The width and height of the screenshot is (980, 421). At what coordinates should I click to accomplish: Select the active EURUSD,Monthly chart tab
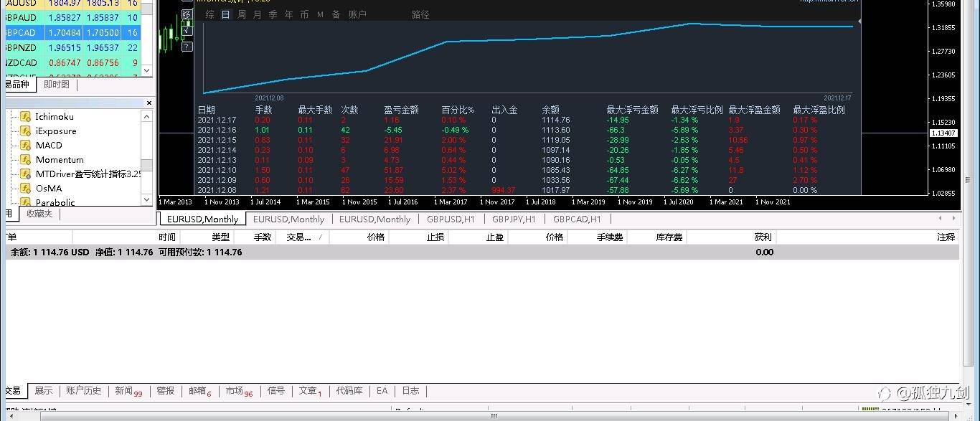coord(202,219)
